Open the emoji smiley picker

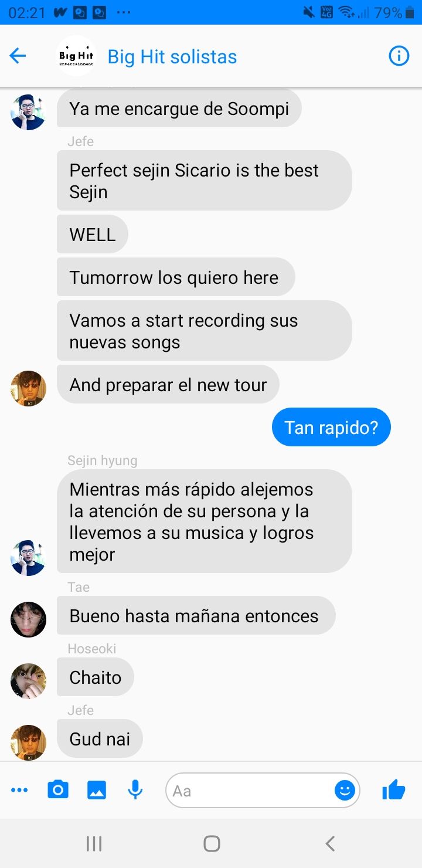point(345,791)
